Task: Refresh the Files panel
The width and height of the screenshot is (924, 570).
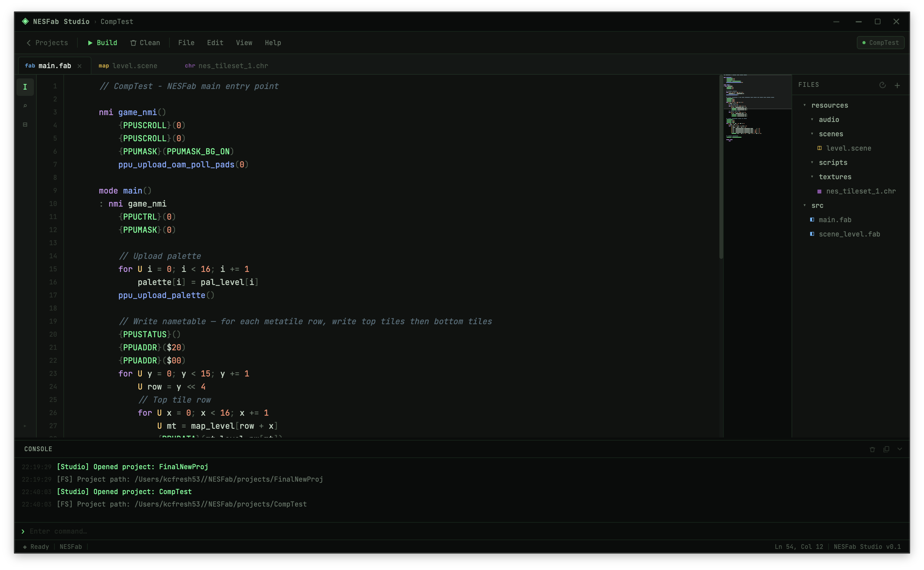Action: [882, 85]
